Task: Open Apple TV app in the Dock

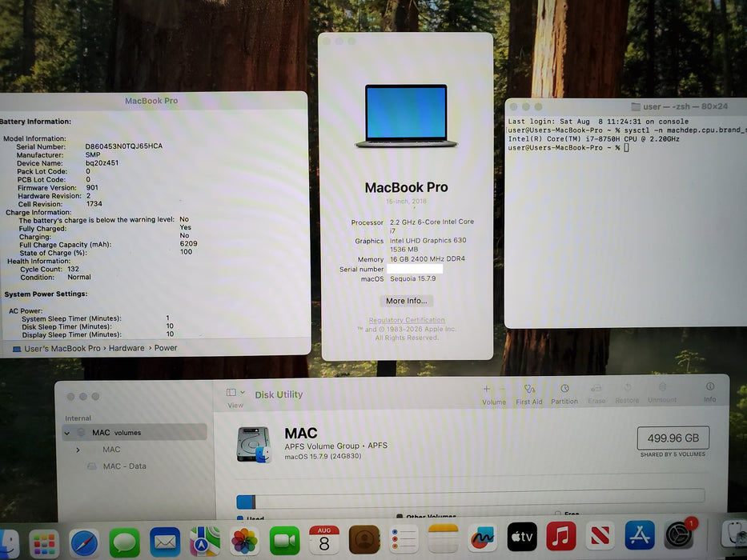Action: 522,537
